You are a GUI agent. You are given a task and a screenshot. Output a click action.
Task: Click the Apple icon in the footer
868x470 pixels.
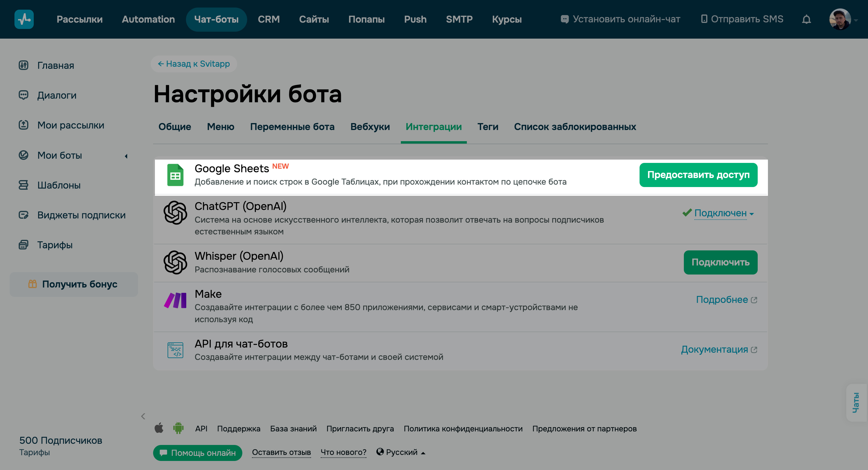tap(159, 428)
